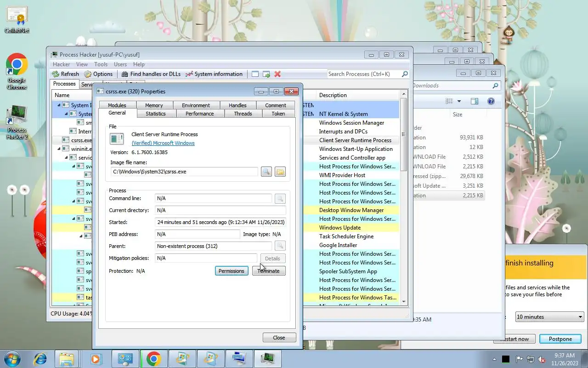Select the Google Chrome desktop shortcut
Viewport: 588px width, 368px height.
click(x=17, y=71)
